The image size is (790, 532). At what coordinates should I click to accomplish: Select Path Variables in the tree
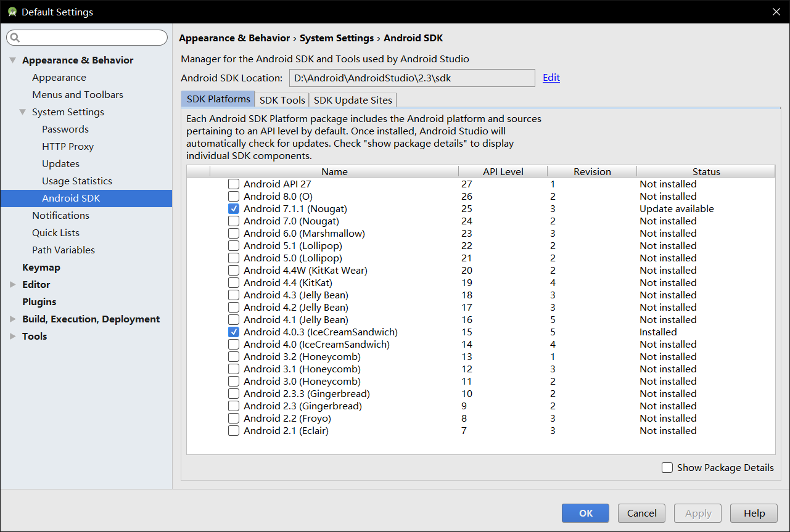[x=64, y=250]
